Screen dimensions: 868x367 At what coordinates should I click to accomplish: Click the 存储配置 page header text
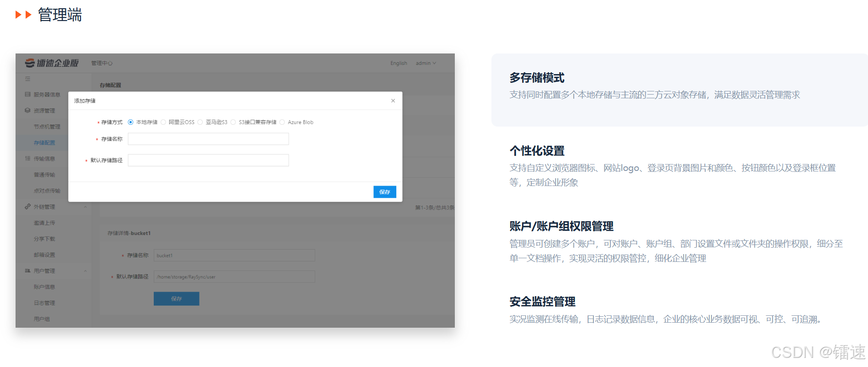click(x=110, y=85)
